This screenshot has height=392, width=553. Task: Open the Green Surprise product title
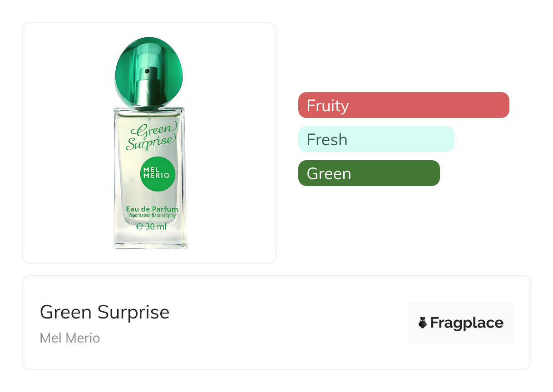tap(104, 312)
